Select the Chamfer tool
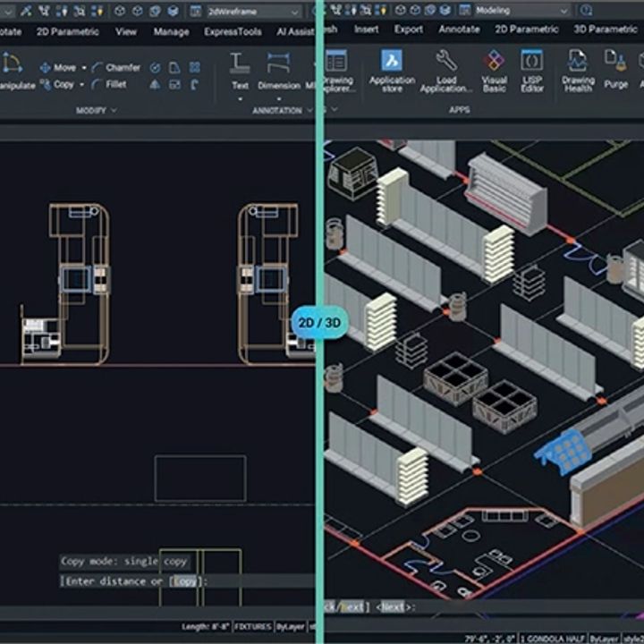 (115, 67)
